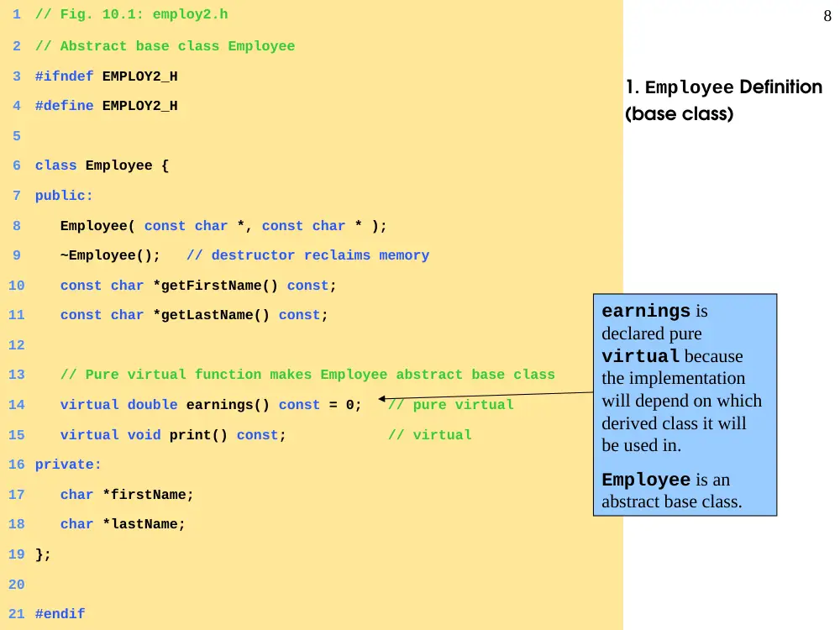This screenshot has width=840, height=630.
Task: Select the '// pure virtual' comment
Action: point(450,405)
